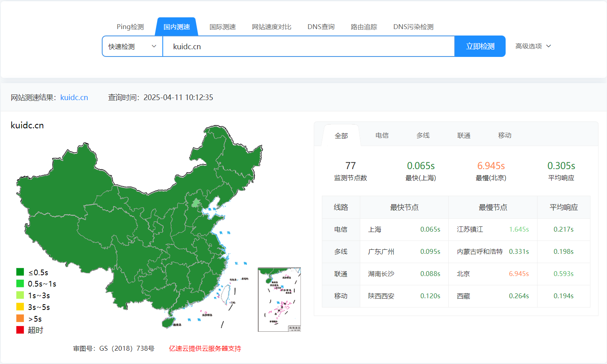Click the 3s~5s yellow legend swatch
Image resolution: width=607 pixels, height=364 pixels.
20,307
